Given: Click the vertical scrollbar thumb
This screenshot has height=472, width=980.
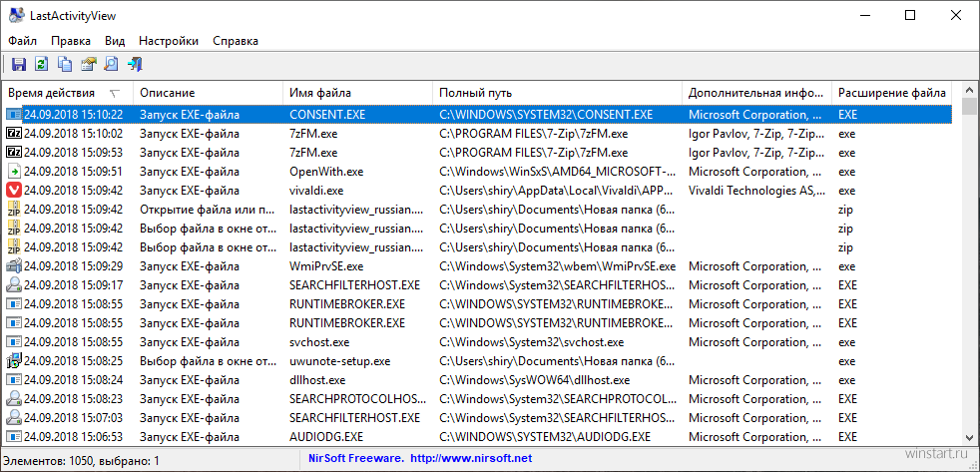Looking at the screenshot, I should tap(969, 107).
